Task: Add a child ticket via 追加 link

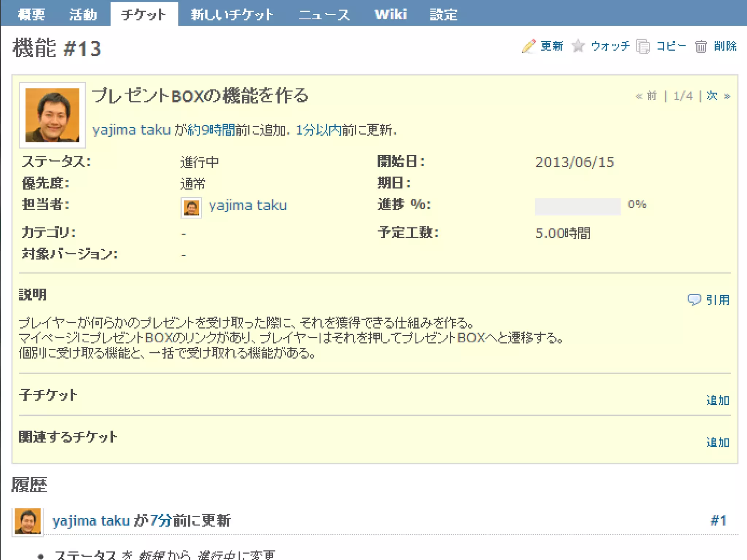Action: (717, 400)
